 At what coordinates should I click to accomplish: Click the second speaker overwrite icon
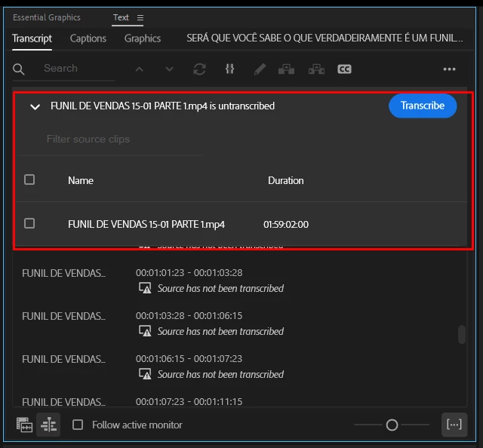pyautogui.click(x=317, y=69)
